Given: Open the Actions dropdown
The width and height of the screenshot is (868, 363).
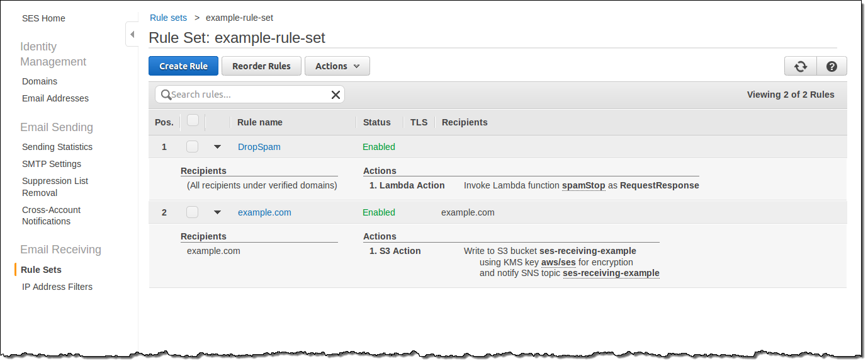Looking at the screenshot, I should (337, 66).
